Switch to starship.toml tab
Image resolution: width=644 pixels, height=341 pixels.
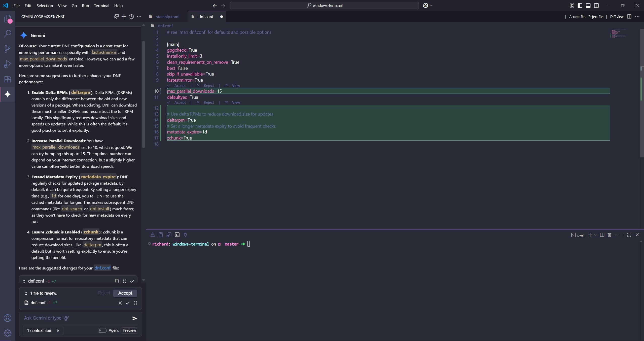[x=167, y=17]
